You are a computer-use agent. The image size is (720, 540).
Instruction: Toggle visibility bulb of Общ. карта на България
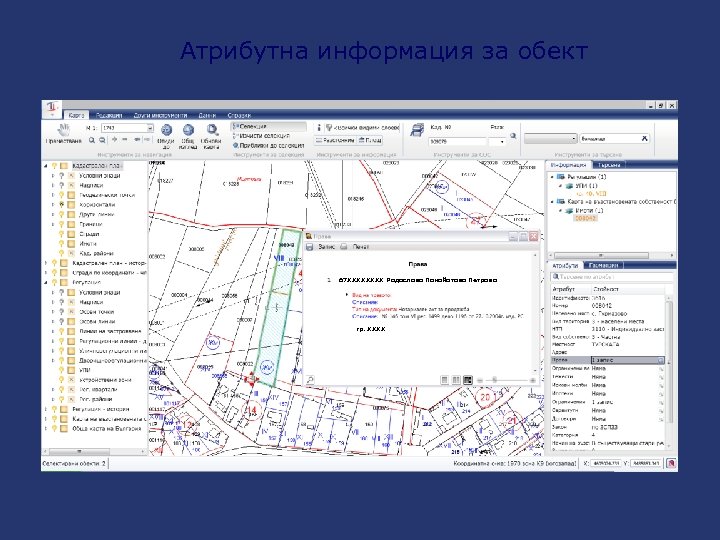tap(54, 428)
